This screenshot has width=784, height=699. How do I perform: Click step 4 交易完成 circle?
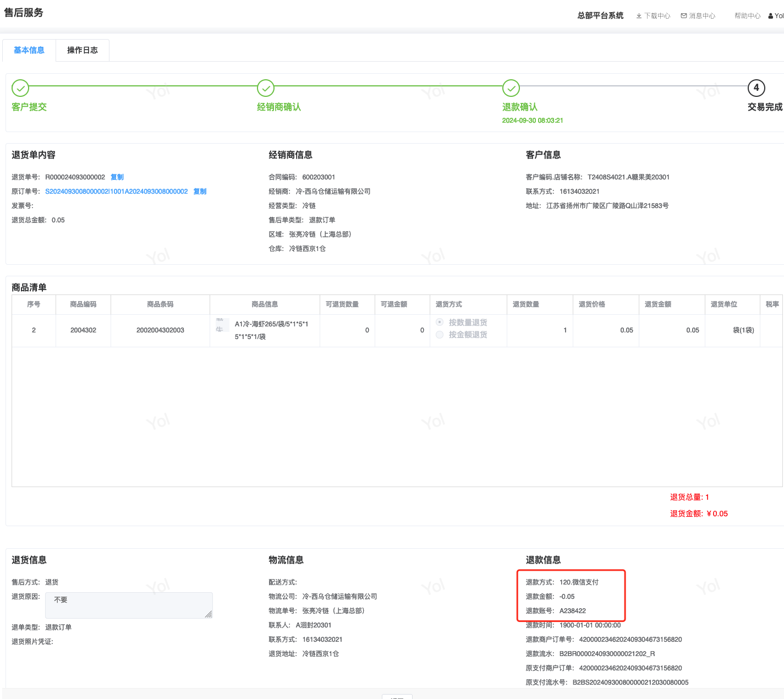pos(756,88)
